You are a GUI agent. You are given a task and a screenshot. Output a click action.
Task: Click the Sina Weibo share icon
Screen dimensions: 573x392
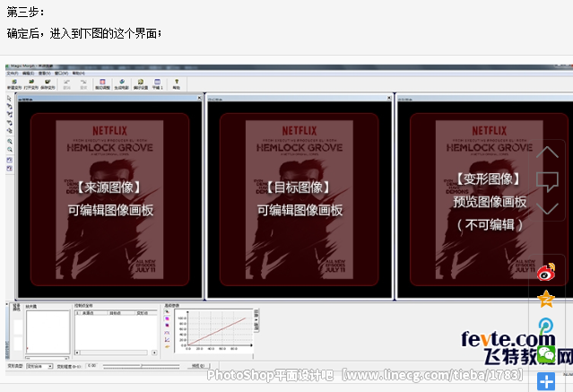(546, 272)
